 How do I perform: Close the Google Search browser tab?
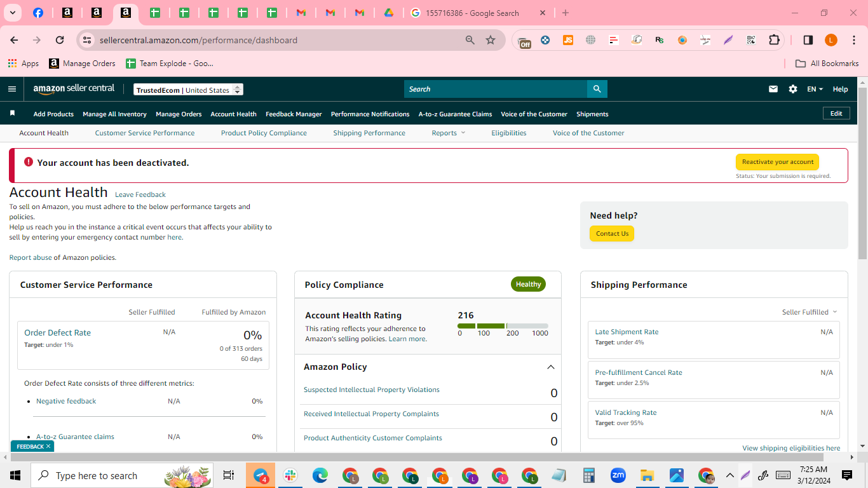[543, 13]
